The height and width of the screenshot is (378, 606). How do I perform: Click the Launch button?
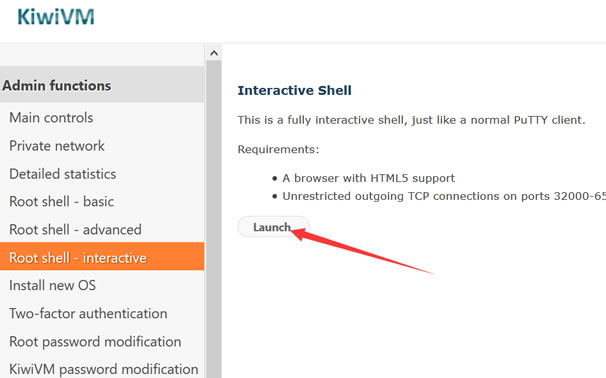point(273,227)
